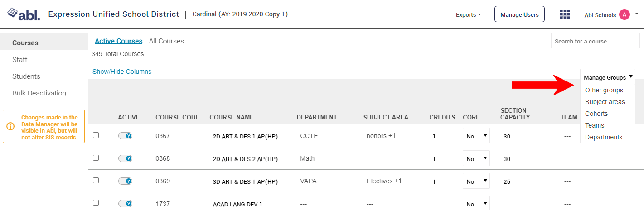Click the Abl Schools user avatar
Viewport: 644px width, 210px height.
pyautogui.click(x=625, y=14)
